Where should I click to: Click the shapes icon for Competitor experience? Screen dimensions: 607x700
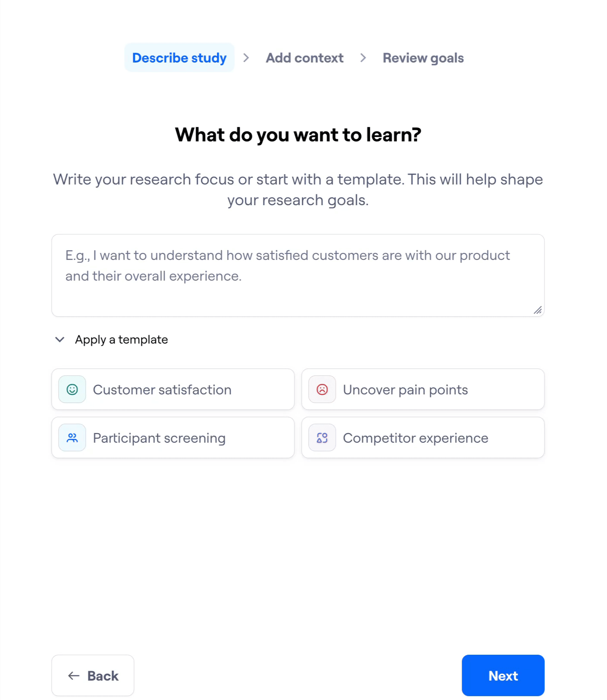point(322,438)
